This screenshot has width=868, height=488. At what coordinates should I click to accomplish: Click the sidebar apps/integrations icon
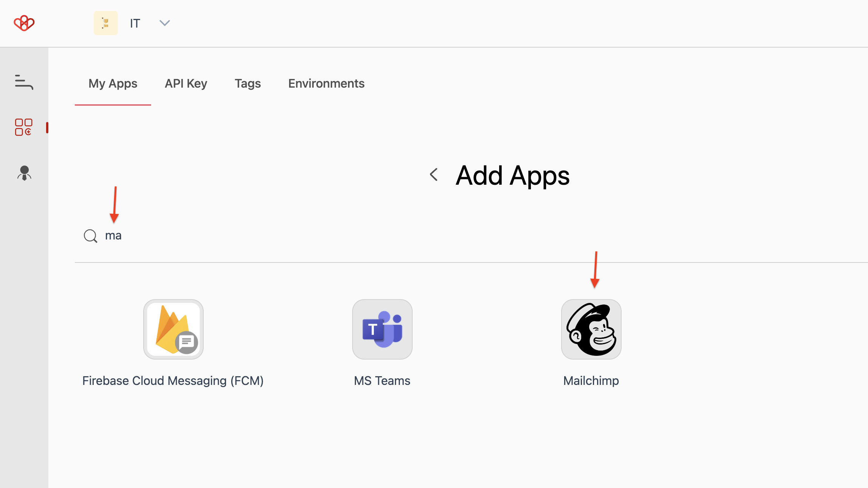pos(24,127)
